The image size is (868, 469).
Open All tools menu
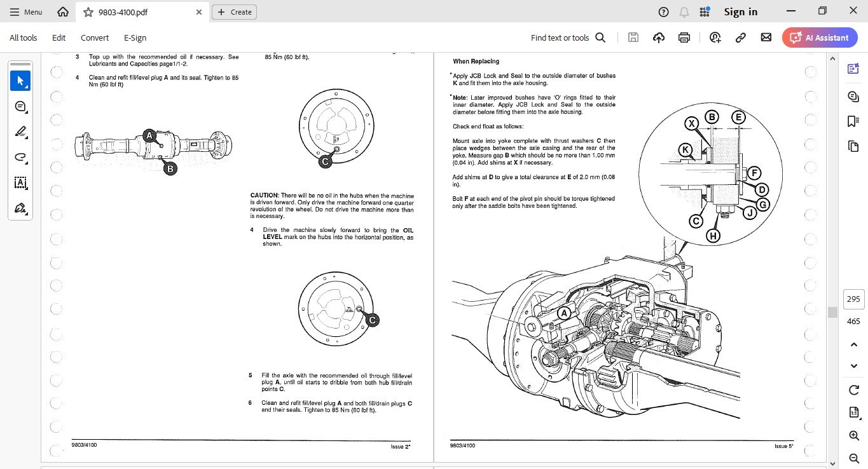coord(24,37)
